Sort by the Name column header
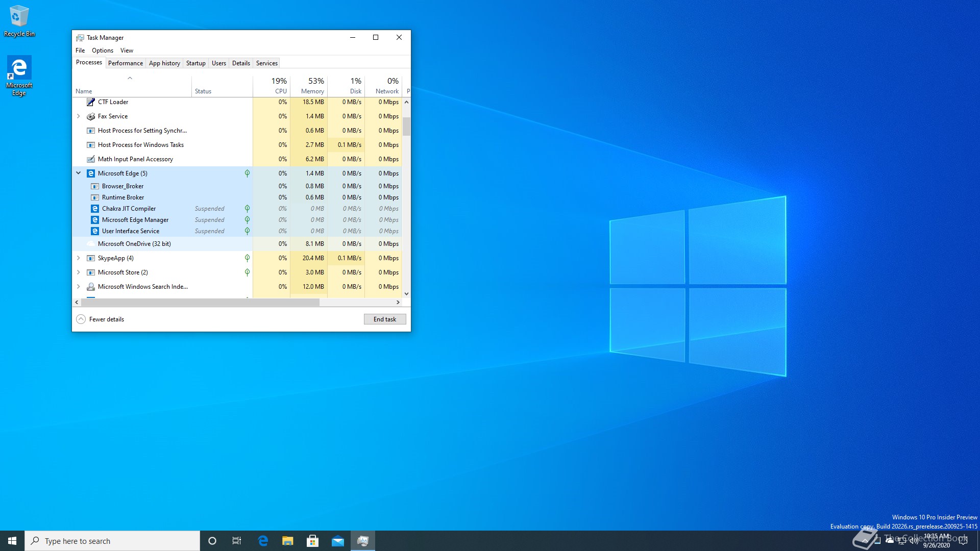This screenshot has height=551, width=980. (x=132, y=86)
